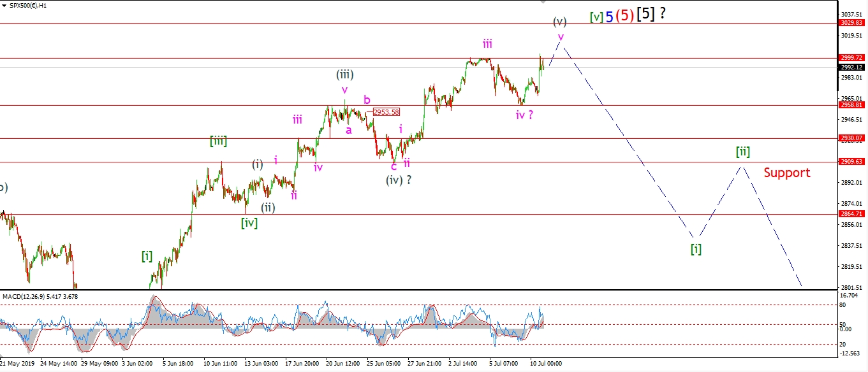Select the SPX500(€),H1 chart title
This screenshot has height=372, width=868.
[x=28, y=5]
